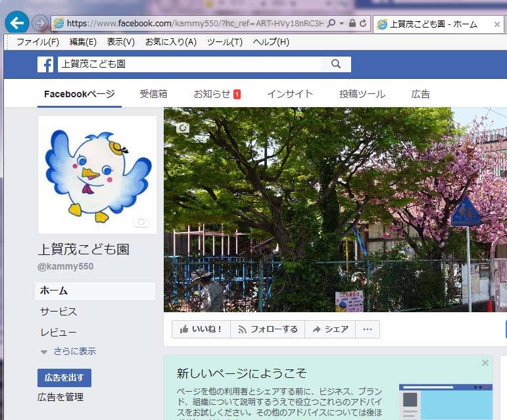Click the red notification badge on お知らせ

237,95
